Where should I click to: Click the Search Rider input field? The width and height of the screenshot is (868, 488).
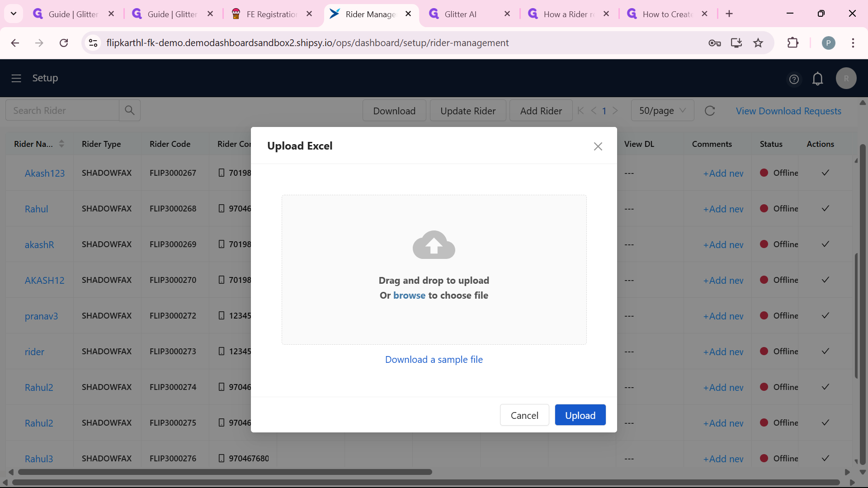62,111
